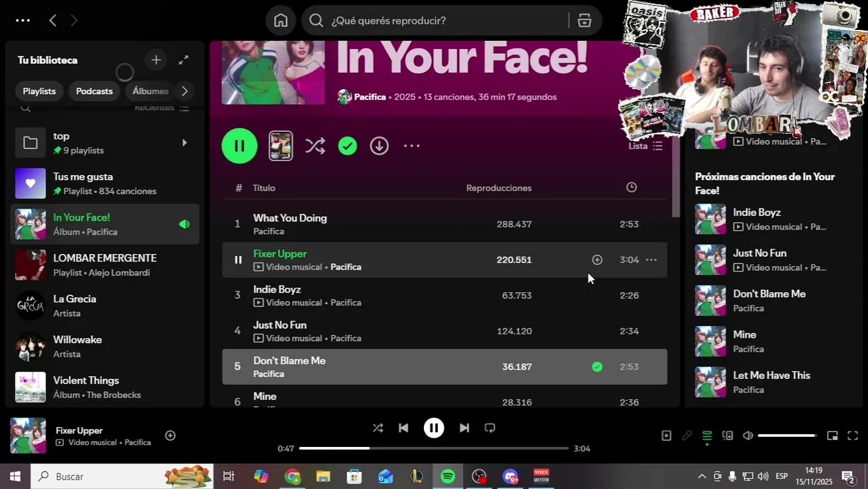The height and width of the screenshot is (489, 868).
Task: Toggle the queue panel icon
Action: pos(707,435)
